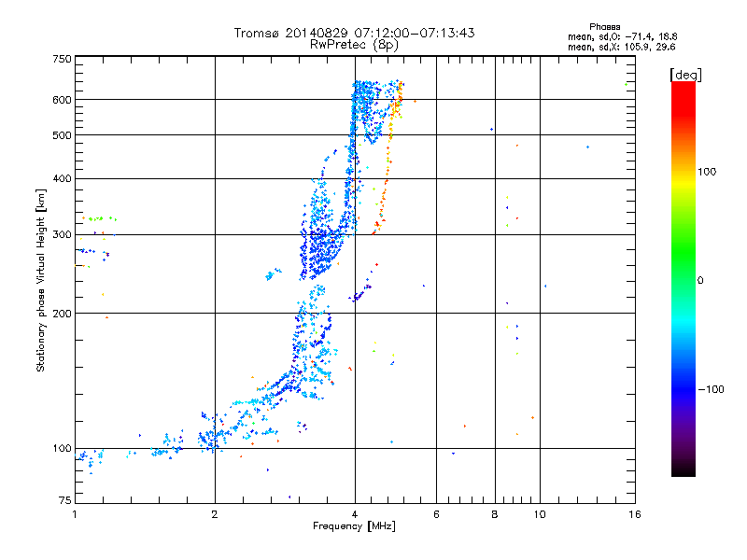The image size is (747, 560).
Task: Click the x-axis tick label '6'
Action: point(436,514)
